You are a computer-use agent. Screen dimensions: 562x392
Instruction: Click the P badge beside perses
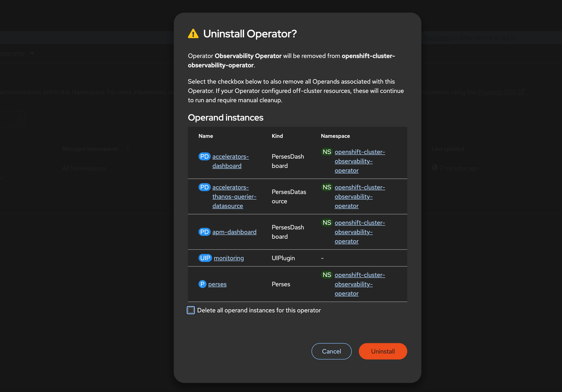click(x=203, y=284)
